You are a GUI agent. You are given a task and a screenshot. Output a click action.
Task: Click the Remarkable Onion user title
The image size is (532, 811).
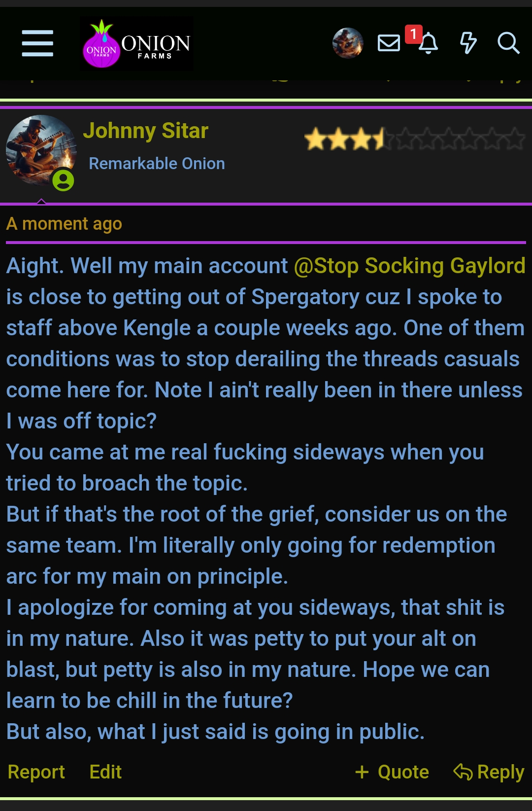coord(157,164)
